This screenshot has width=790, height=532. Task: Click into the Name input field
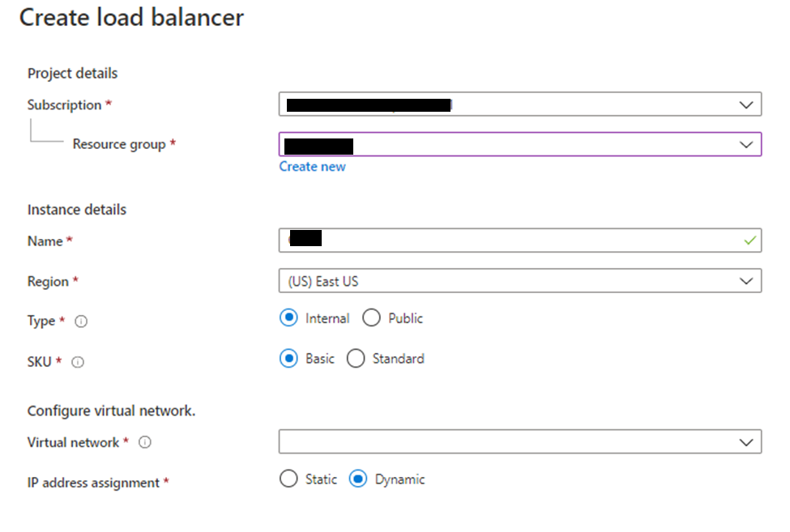click(x=520, y=240)
